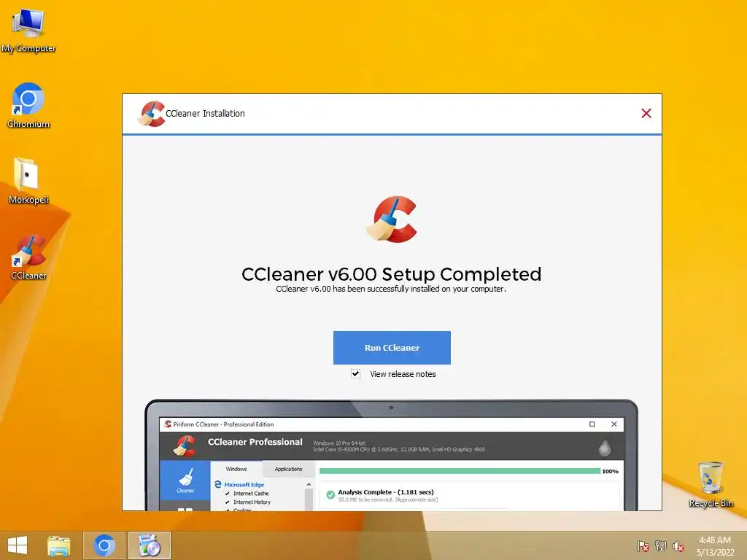The image size is (747, 560).
Task: Click the 'View release notes' label
Action: (x=403, y=374)
